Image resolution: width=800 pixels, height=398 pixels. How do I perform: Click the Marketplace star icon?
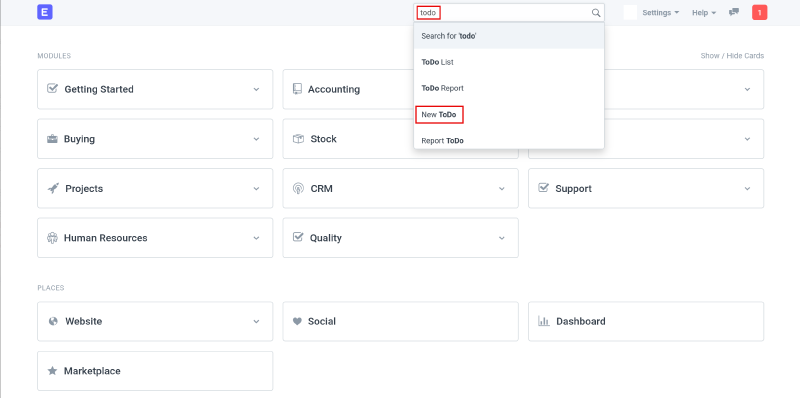point(52,371)
